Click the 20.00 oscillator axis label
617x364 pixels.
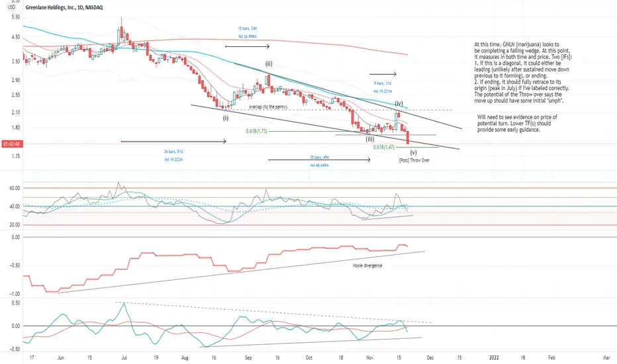pos(15,225)
